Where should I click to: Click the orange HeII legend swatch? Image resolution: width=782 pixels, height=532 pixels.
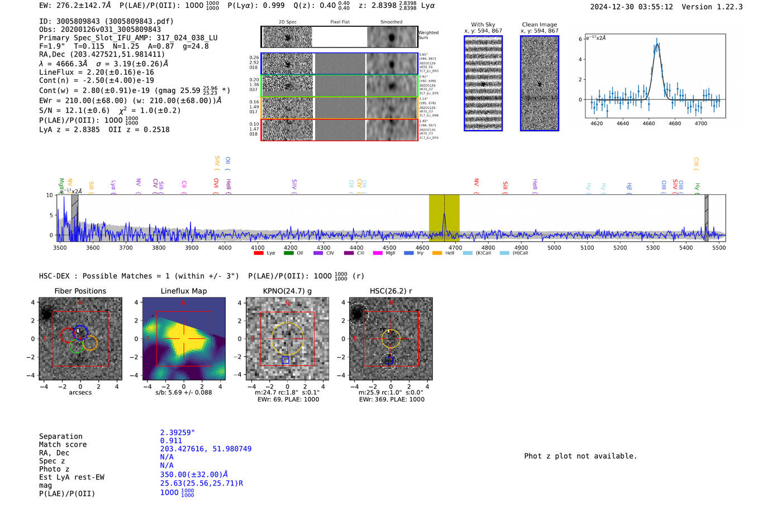pos(437,253)
